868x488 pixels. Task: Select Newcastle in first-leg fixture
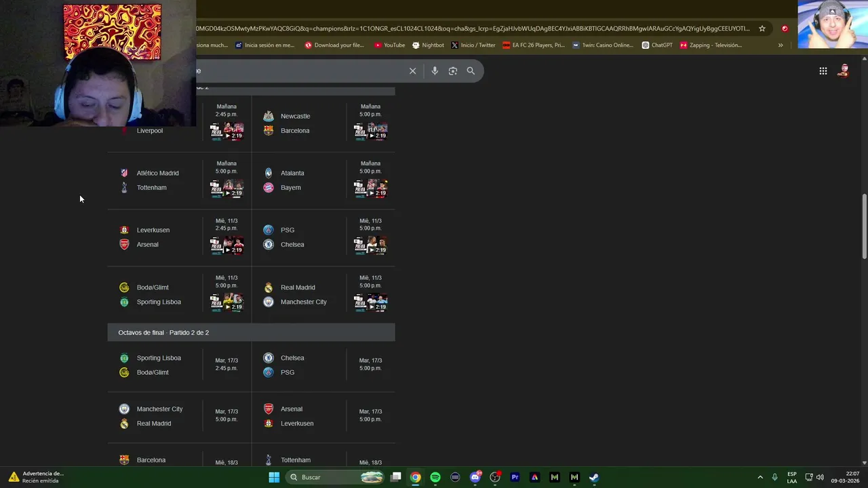pos(295,116)
